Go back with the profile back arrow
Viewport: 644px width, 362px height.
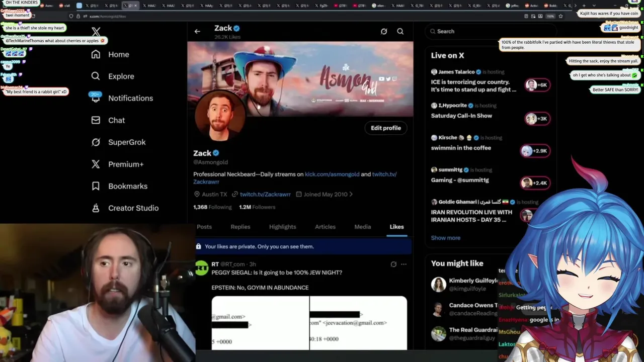click(x=197, y=31)
